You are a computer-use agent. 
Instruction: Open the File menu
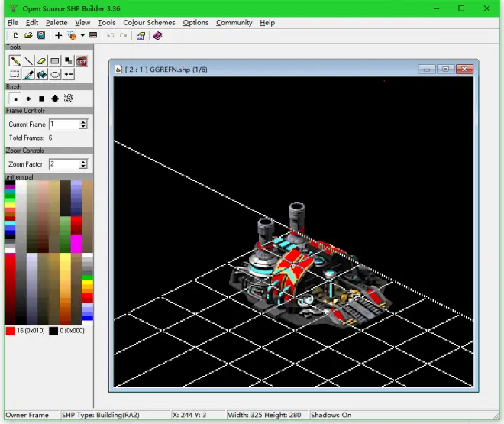click(x=13, y=23)
